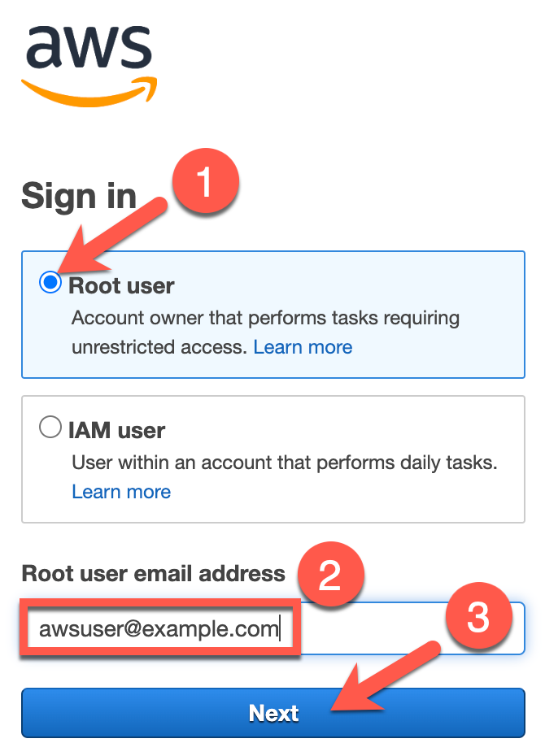Select the IAM user radio button

[50, 427]
